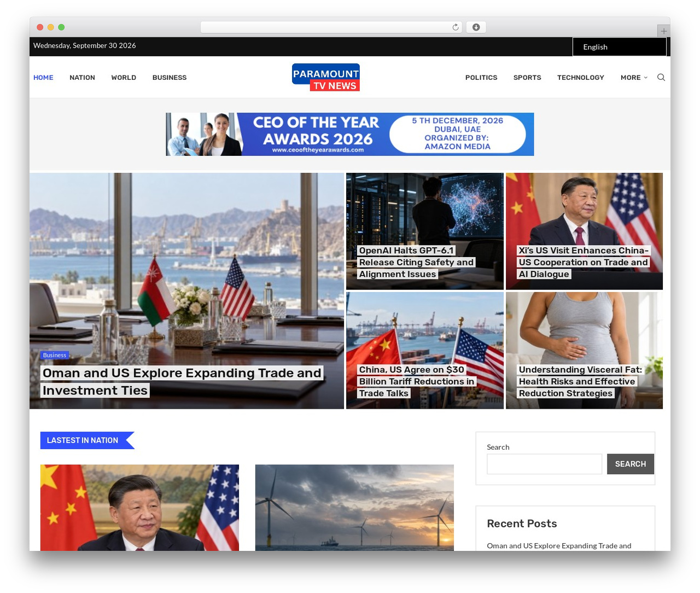Viewport: 700px width, 593px height.
Task: Click the search magnifier icon in navigation
Action: 661,77
